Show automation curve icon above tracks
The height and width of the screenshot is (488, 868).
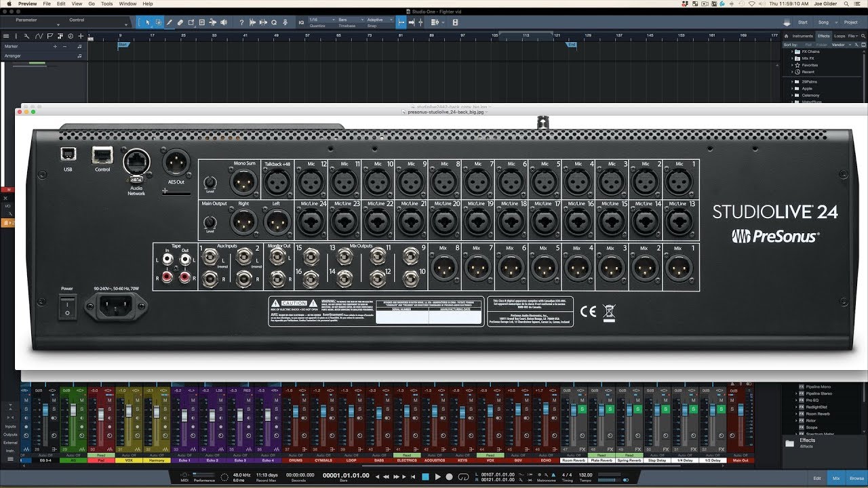coord(41,36)
